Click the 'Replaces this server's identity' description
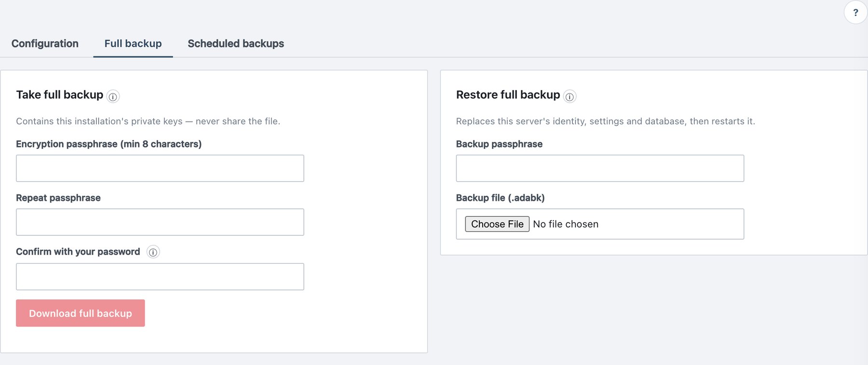The width and height of the screenshot is (868, 365). click(606, 121)
